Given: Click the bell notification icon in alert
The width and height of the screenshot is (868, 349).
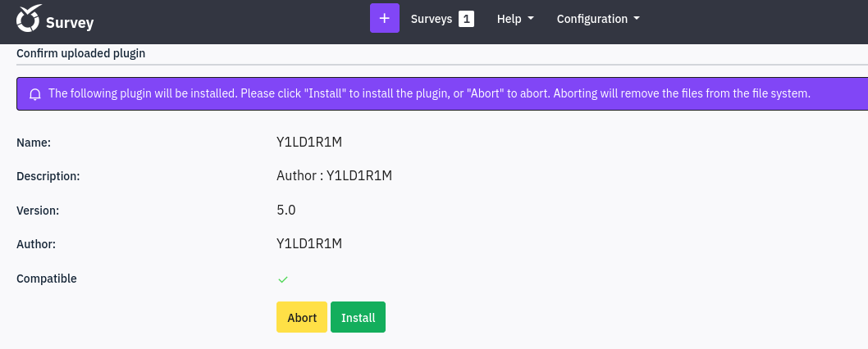Looking at the screenshot, I should pyautogui.click(x=35, y=94).
